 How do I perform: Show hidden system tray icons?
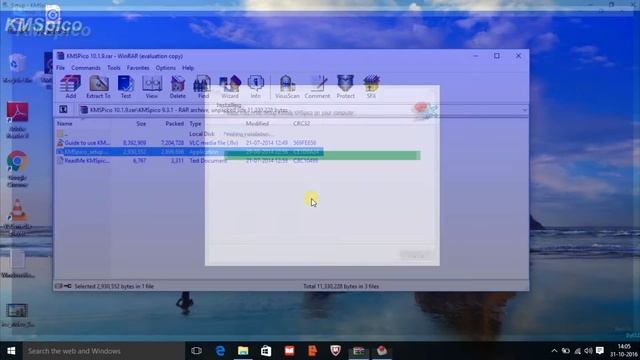pos(554,351)
